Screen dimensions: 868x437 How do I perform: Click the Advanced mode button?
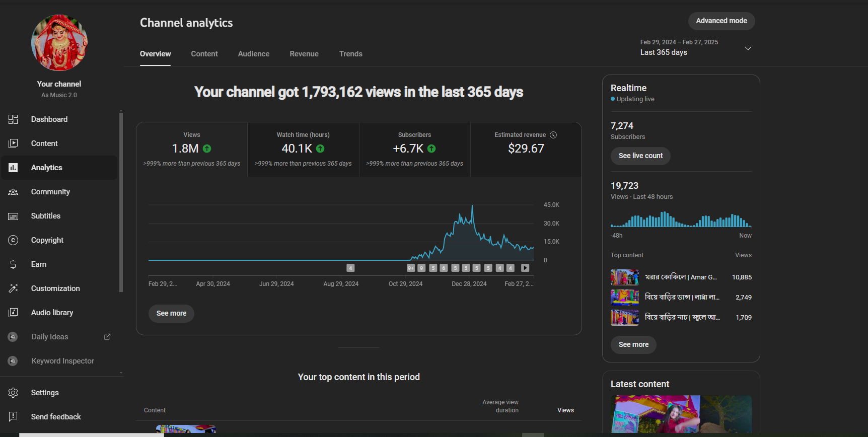tap(721, 21)
